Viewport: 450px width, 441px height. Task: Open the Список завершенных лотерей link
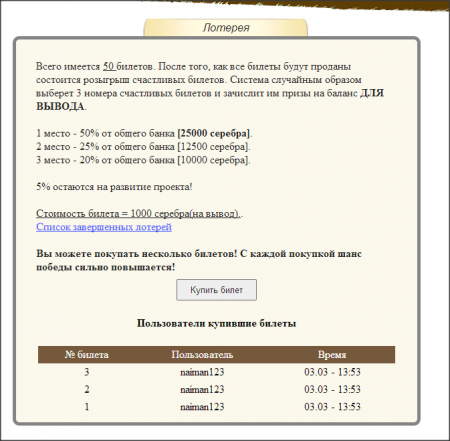(x=104, y=227)
